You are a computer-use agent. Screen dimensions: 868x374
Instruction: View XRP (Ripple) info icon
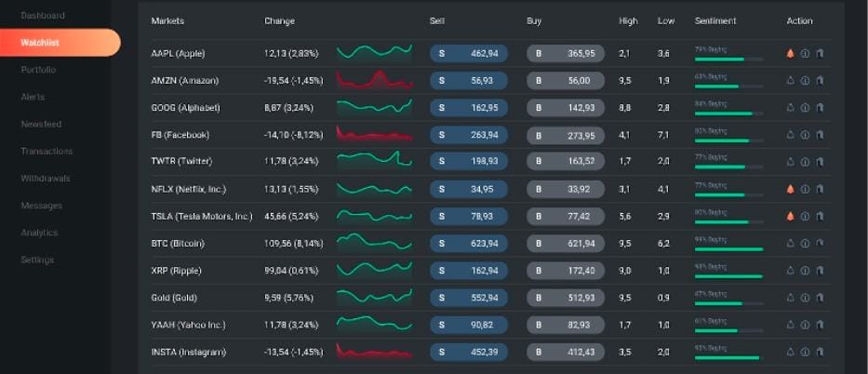[805, 271]
